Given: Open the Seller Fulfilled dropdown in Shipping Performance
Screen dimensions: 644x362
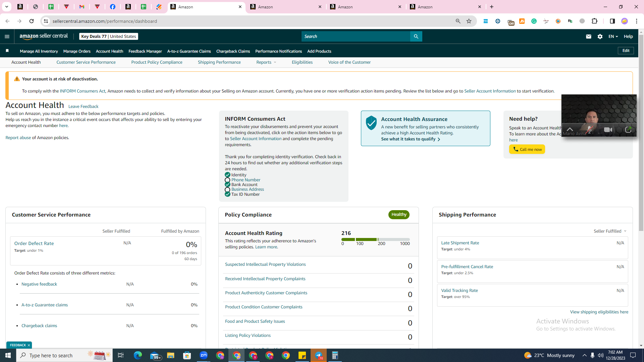Looking at the screenshot, I should click(x=610, y=231).
